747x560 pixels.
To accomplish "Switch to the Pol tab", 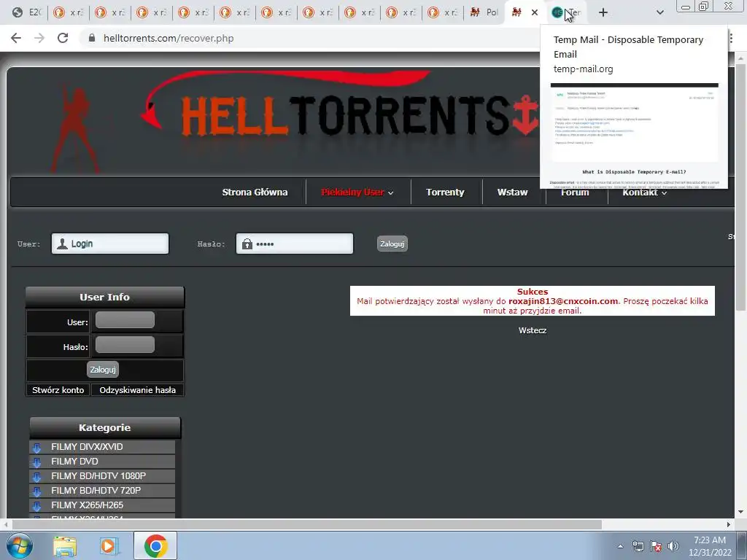I will pyautogui.click(x=484, y=12).
